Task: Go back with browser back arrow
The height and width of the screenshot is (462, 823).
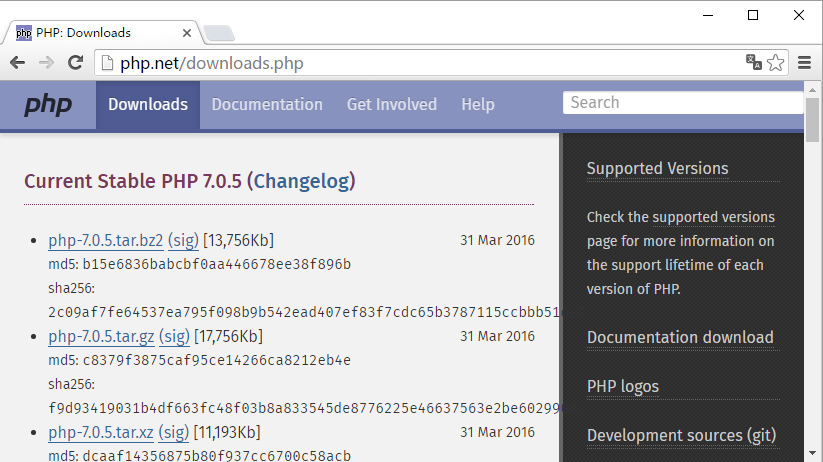Action: 17,63
